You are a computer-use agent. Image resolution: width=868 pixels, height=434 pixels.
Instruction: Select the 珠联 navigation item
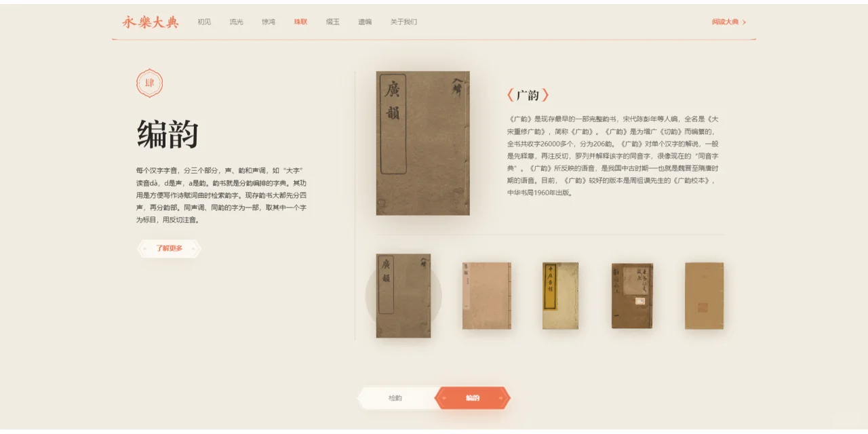coord(300,22)
